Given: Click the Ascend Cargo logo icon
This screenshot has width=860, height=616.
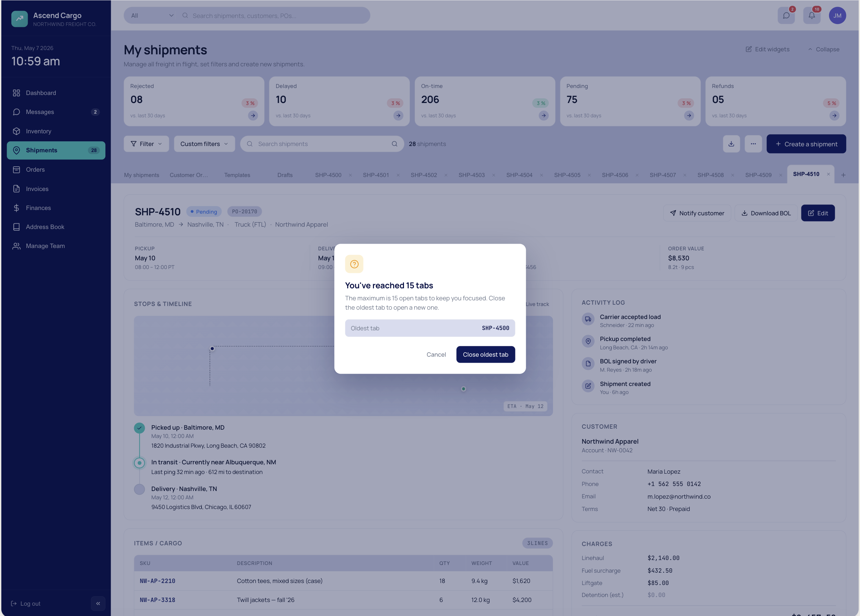Looking at the screenshot, I should (19, 19).
